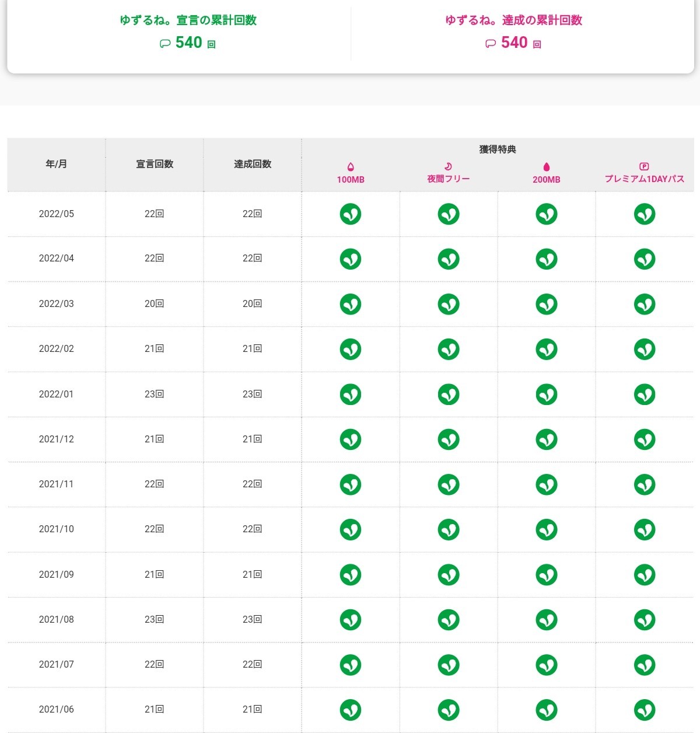Click the 夜間フリー moon icon in header
This screenshot has height=733, width=700.
448,166
